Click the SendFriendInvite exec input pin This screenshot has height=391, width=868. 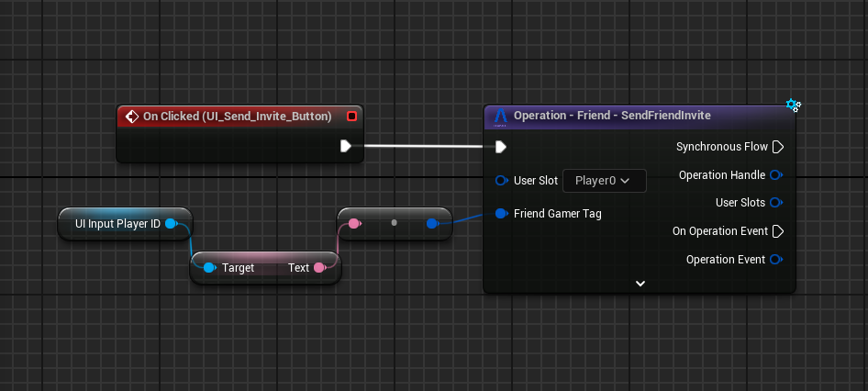pyautogui.click(x=500, y=146)
